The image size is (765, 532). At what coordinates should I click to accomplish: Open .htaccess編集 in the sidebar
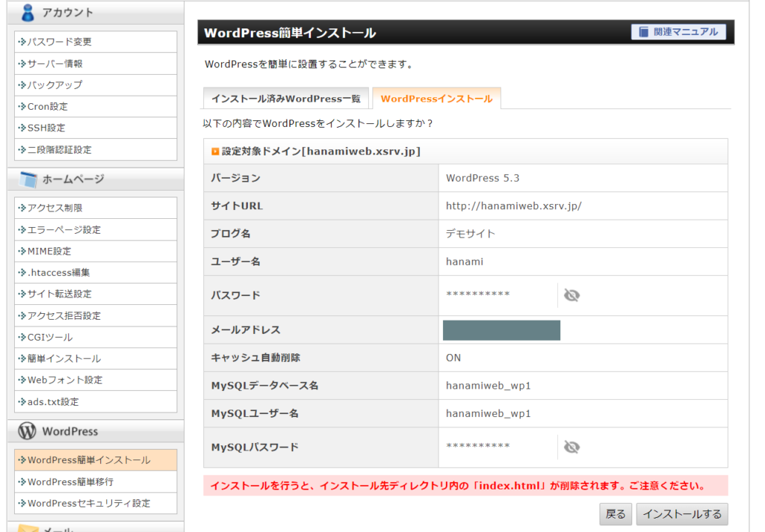pos(96,272)
